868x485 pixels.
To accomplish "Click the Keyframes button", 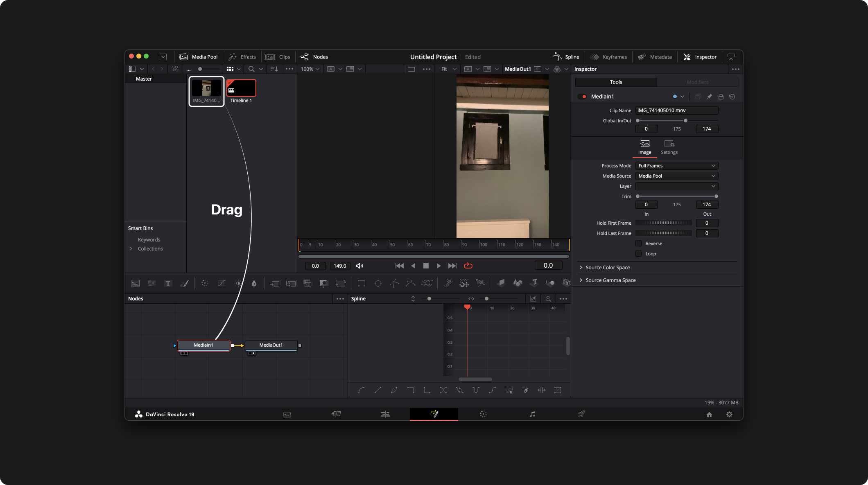I will (609, 57).
